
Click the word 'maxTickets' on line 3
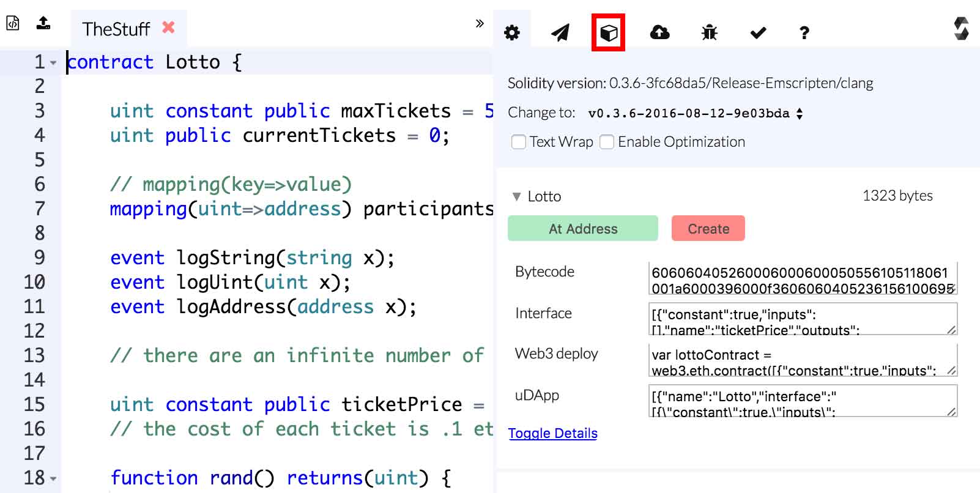click(396, 111)
